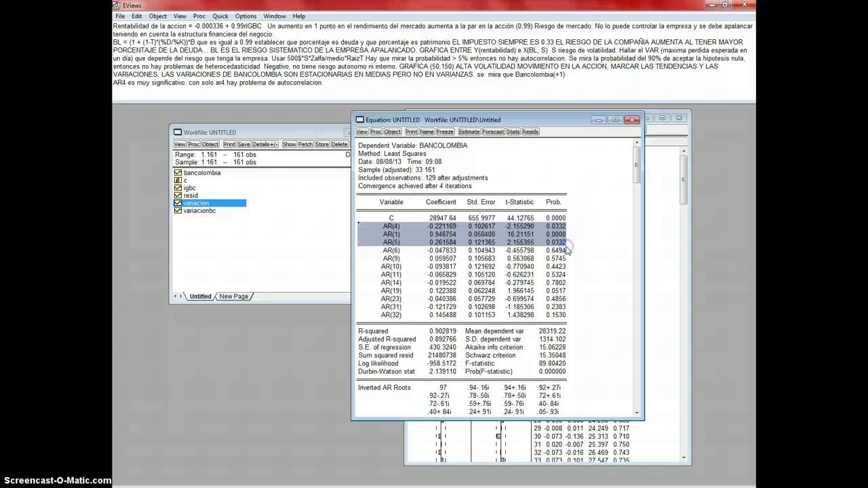The image size is (868, 488).
Task: Open the Edit menu
Action: [137, 16]
